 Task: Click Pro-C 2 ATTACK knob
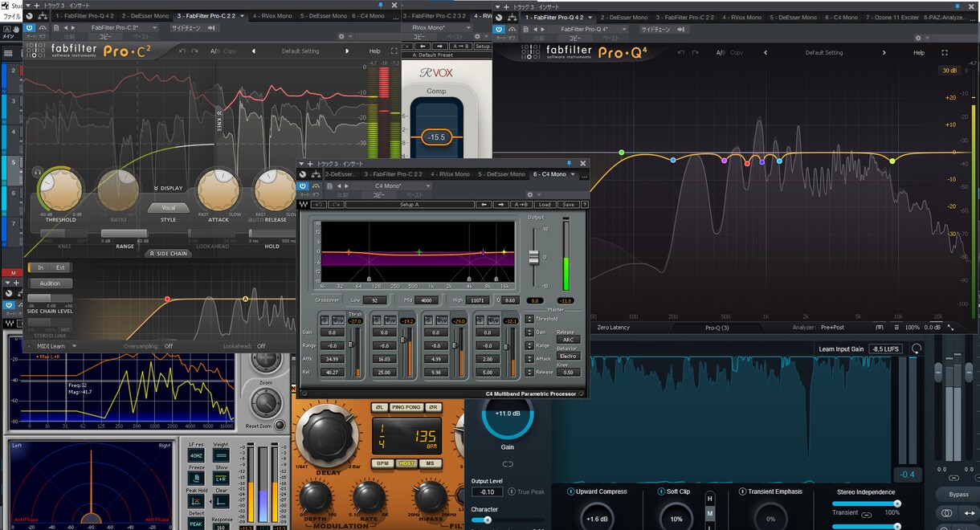coord(218,190)
